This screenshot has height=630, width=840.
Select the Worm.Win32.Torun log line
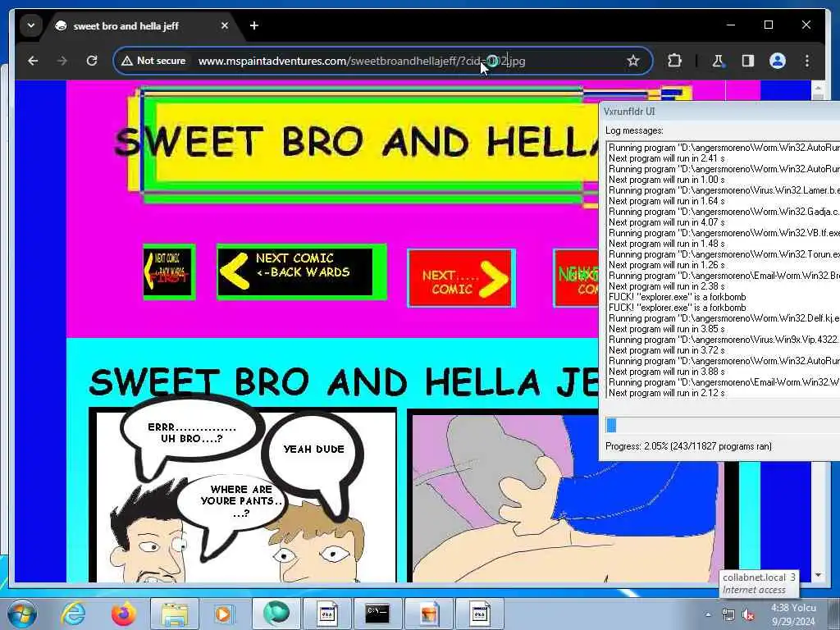pyautogui.click(x=724, y=254)
